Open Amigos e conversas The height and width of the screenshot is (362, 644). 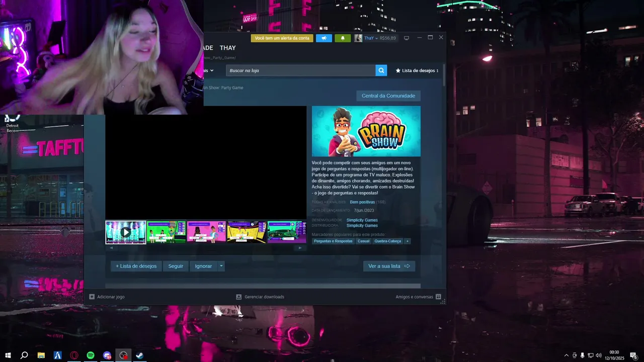[x=418, y=297]
